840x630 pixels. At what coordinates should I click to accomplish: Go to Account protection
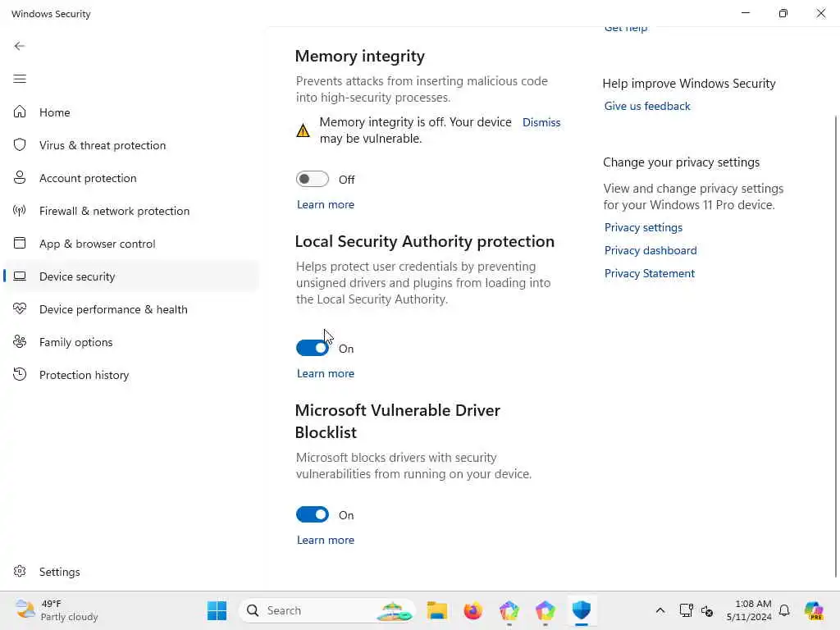[x=131, y=178]
